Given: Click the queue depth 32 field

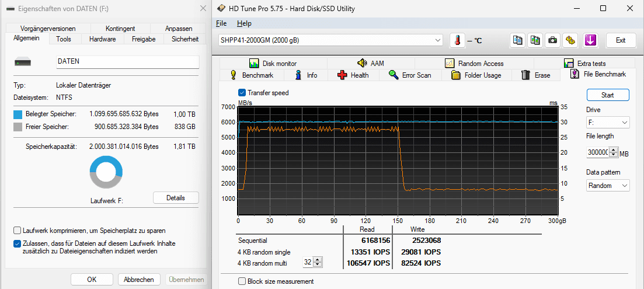Looking at the screenshot, I should [x=309, y=262].
